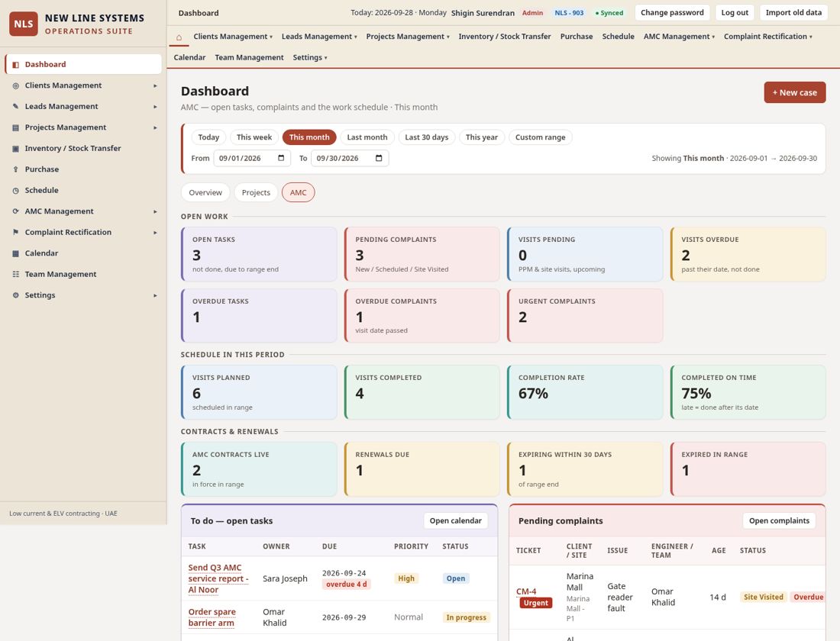
Task: Switch to the Projects dashboard tab
Action: 256,192
